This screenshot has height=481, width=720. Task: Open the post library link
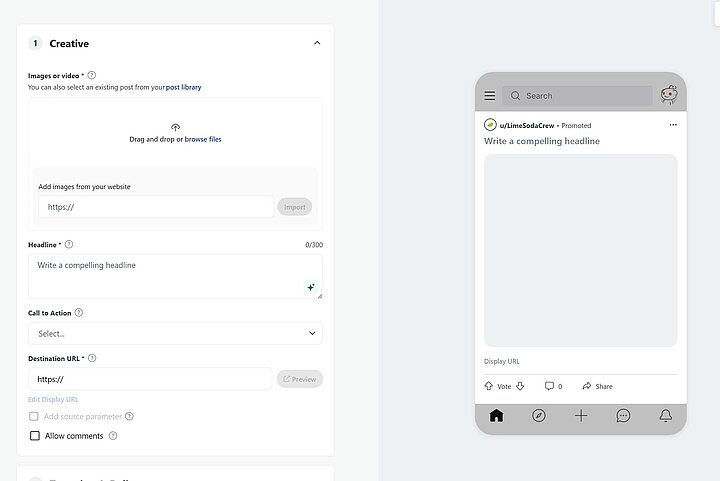coord(184,88)
